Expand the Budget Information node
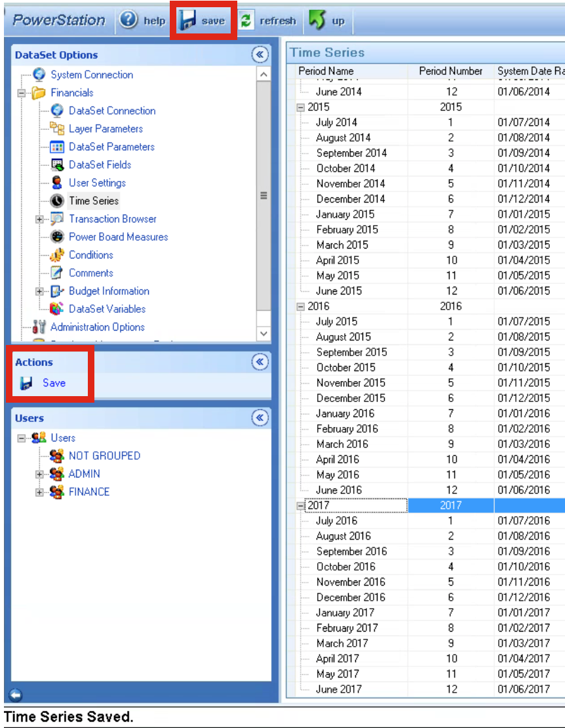 coord(40,291)
